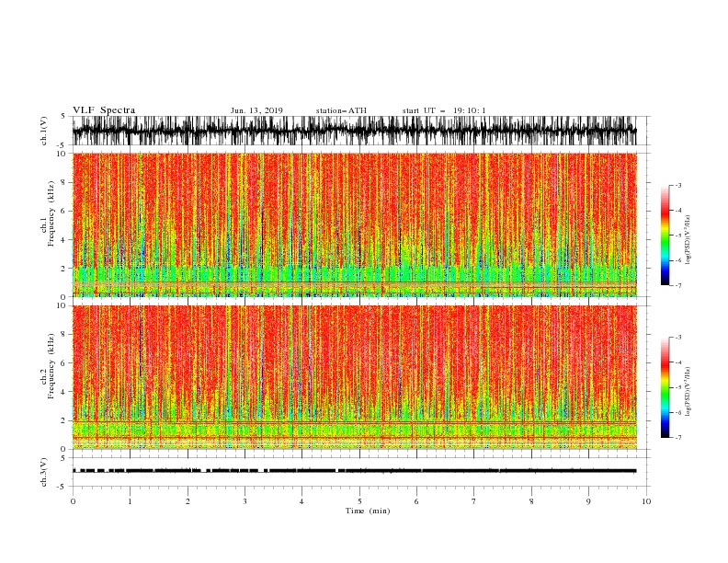Click the ch.1 frequency tick label "8"

pyautogui.click(x=63, y=182)
